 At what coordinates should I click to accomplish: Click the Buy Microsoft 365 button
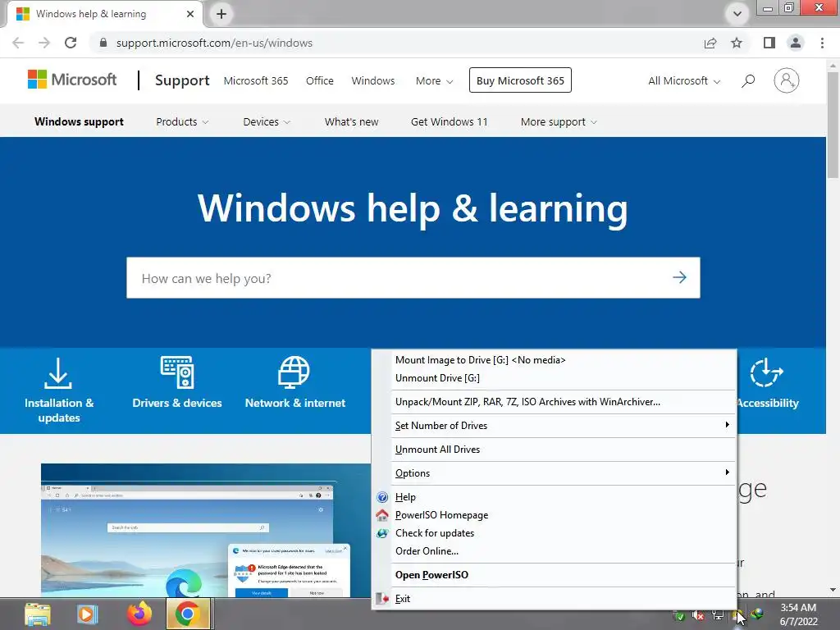(x=520, y=80)
